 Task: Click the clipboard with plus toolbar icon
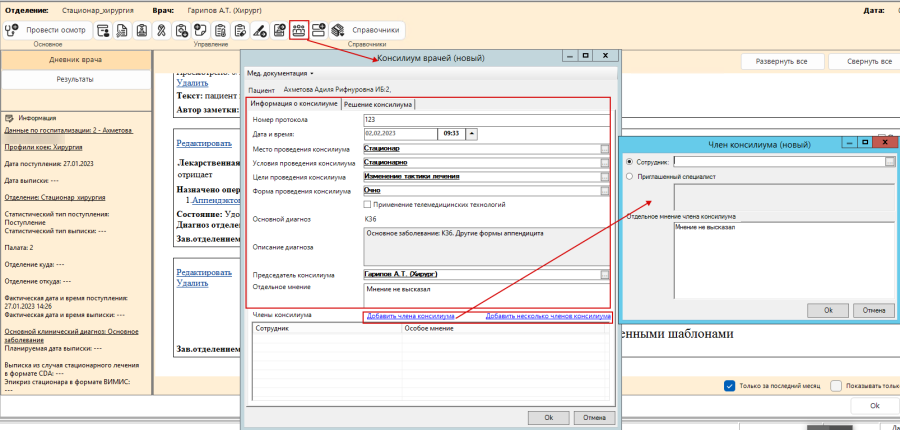[181, 30]
